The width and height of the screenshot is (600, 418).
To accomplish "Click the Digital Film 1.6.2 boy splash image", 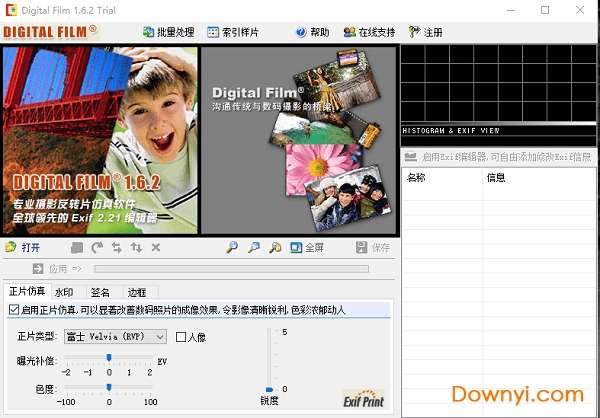I will (100, 140).
